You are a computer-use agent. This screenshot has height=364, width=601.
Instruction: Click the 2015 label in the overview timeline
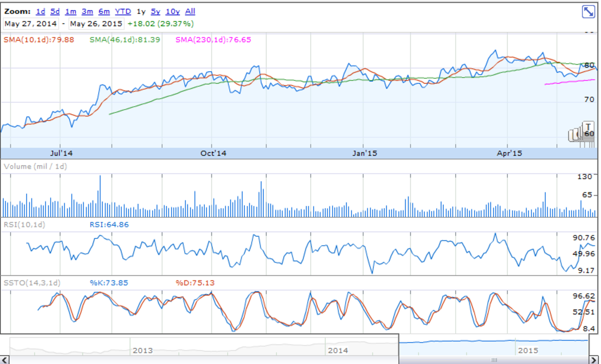point(528,350)
